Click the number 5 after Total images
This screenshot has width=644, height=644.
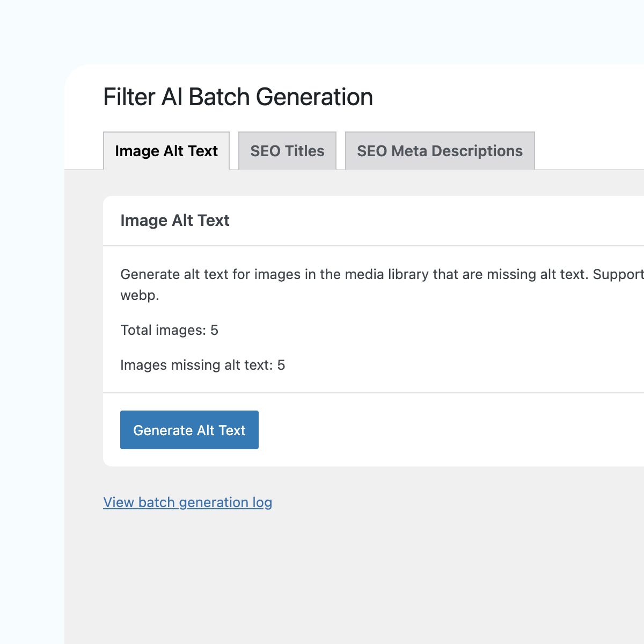point(215,330)
